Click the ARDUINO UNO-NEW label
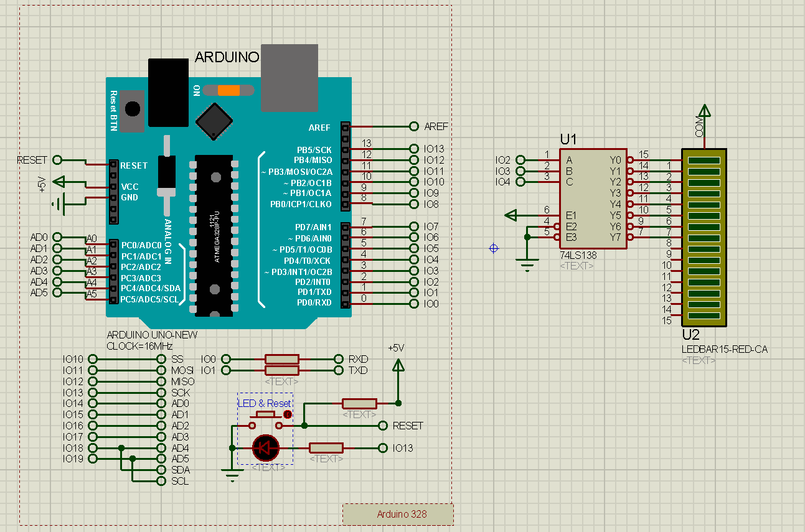 (152, 335)
